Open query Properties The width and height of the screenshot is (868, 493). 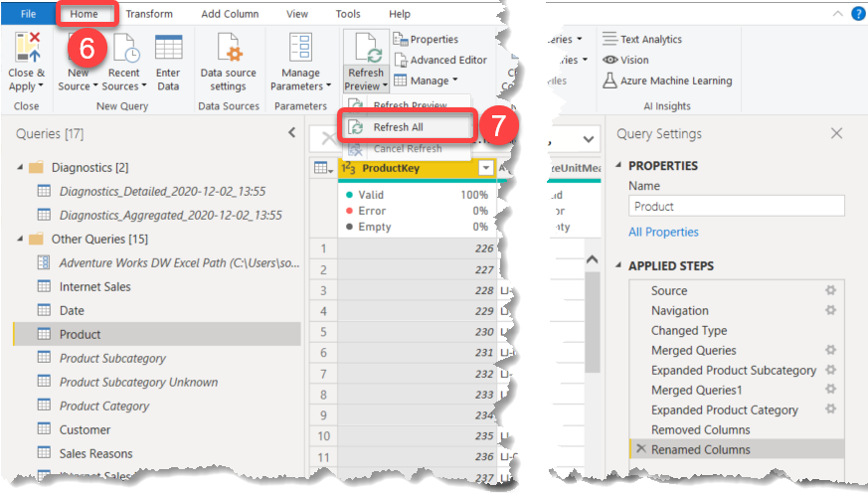[x=426, y=40]
